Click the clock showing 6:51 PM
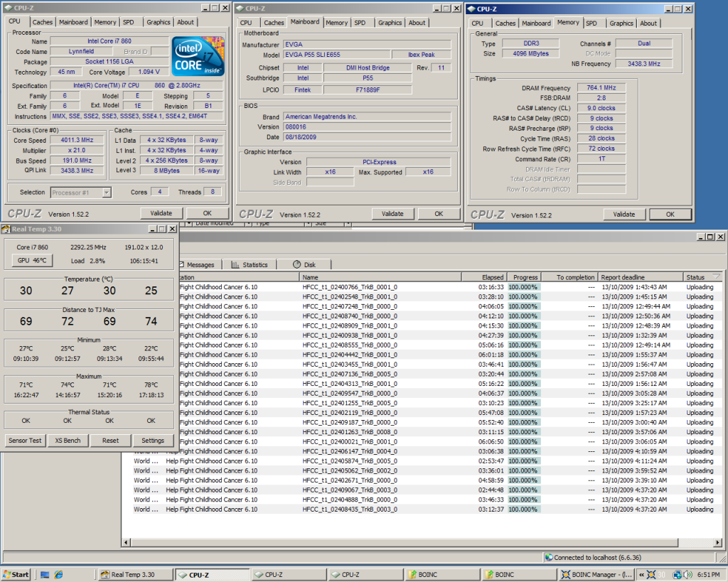This screenshot has width=728, height=582. (709, 575)
